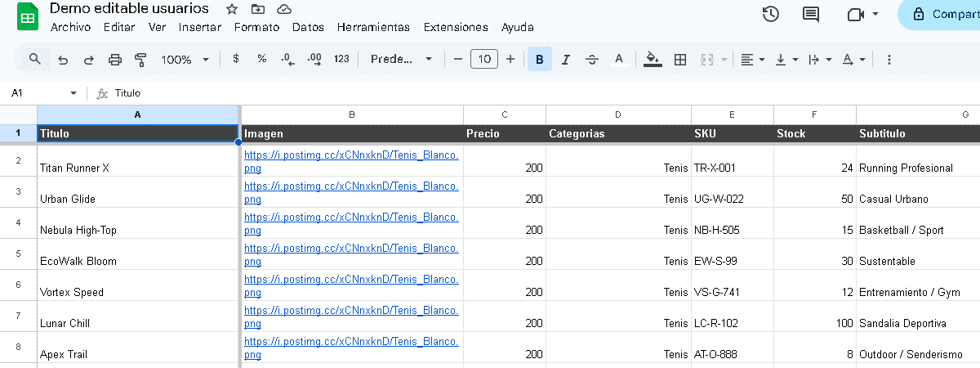The image size is (980, 368).
Task: Open the Datos menu
Action: 308,27
